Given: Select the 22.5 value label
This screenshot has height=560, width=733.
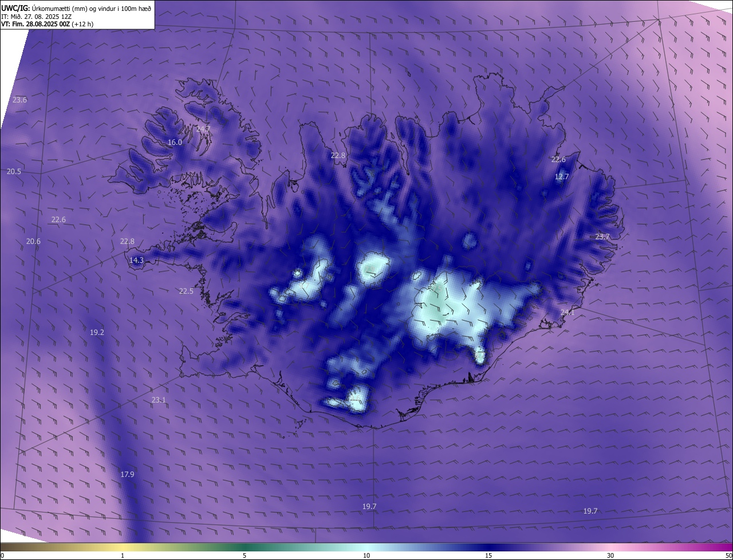Looking at the screenshot, I should (186, 291).
